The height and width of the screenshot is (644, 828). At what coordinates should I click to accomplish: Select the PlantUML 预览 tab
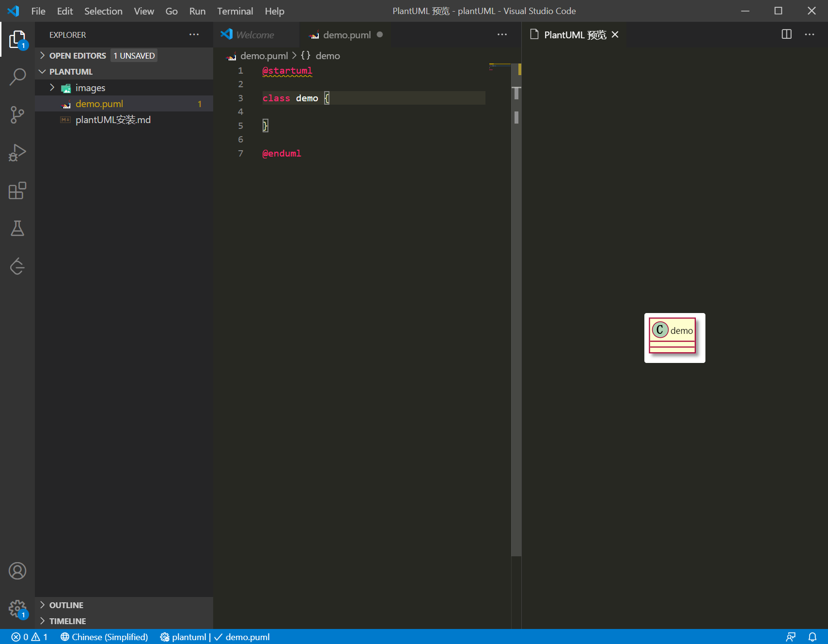[x=575, y=34]
